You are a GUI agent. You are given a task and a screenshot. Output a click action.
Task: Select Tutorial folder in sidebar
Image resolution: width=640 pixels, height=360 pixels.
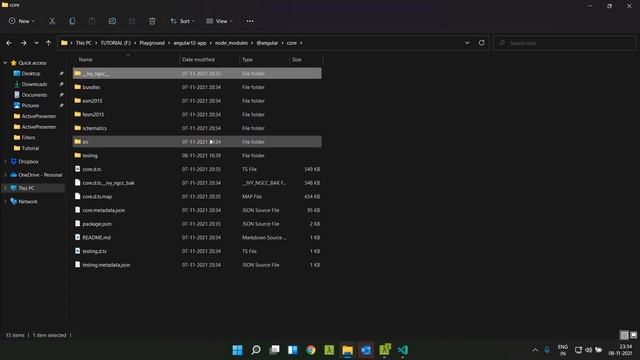[x=30, y=148]
